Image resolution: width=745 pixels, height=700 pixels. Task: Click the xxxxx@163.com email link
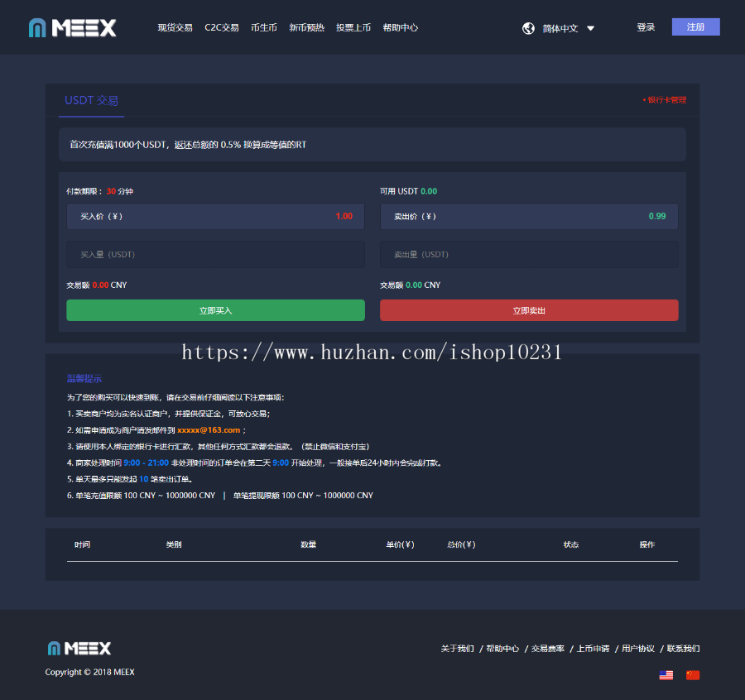click(209, 429)
